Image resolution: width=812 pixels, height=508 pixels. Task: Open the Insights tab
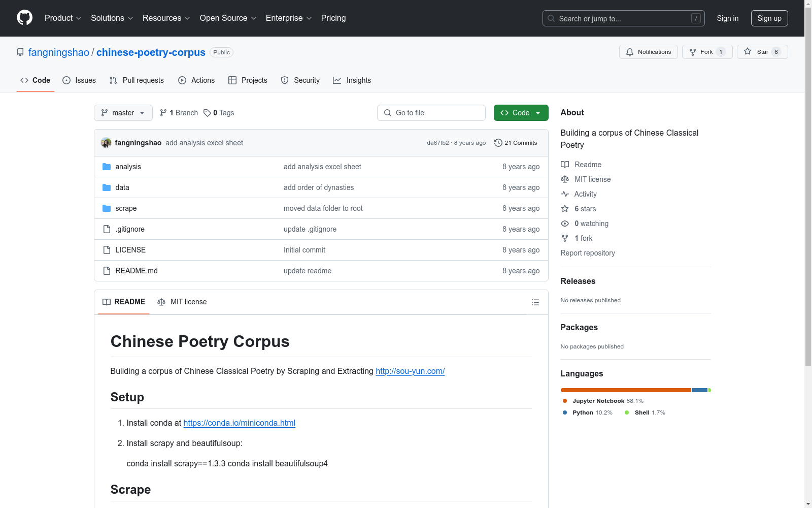pyautogui.click(x=352, y=80)
